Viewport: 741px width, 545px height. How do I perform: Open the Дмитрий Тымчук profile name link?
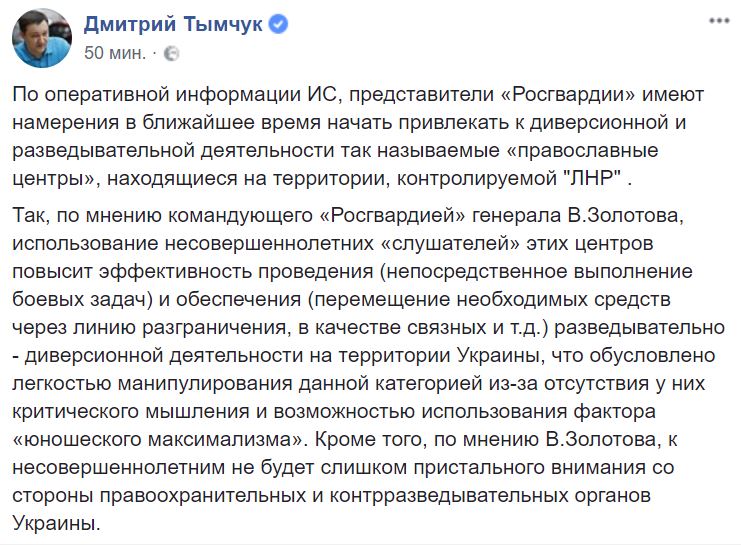click(173, 24)
